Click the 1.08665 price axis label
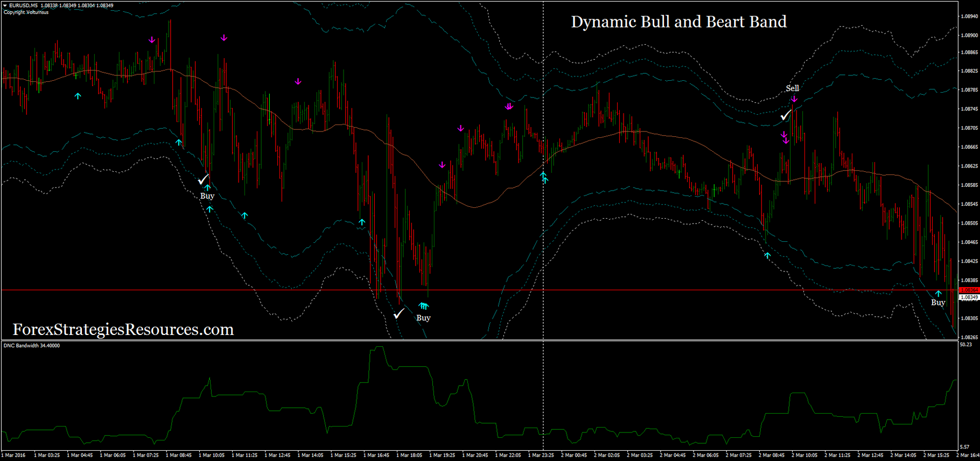This screenshot has height=461, width=980. [969, 147]
